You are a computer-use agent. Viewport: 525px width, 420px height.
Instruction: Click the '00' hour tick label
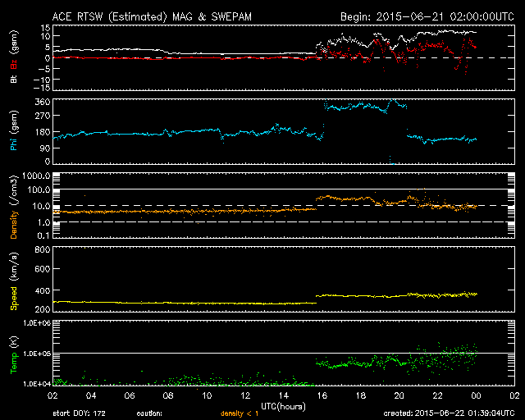tap(476, 395)
